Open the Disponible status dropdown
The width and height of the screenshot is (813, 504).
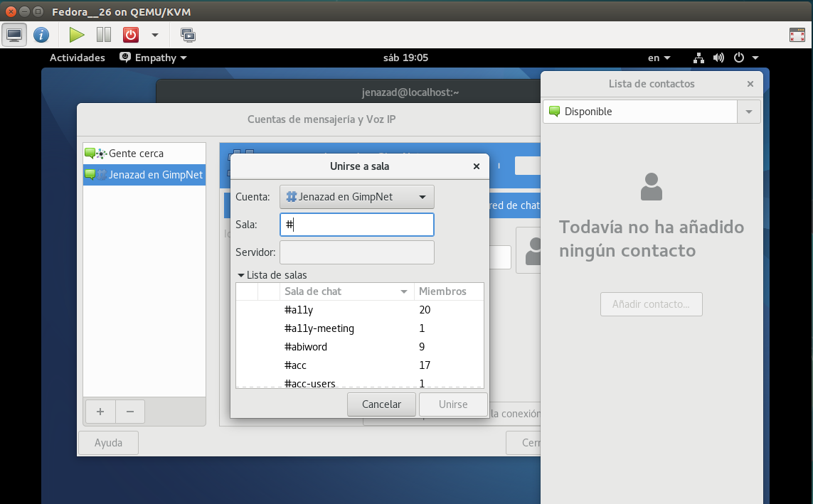click(x=749, y=112)
